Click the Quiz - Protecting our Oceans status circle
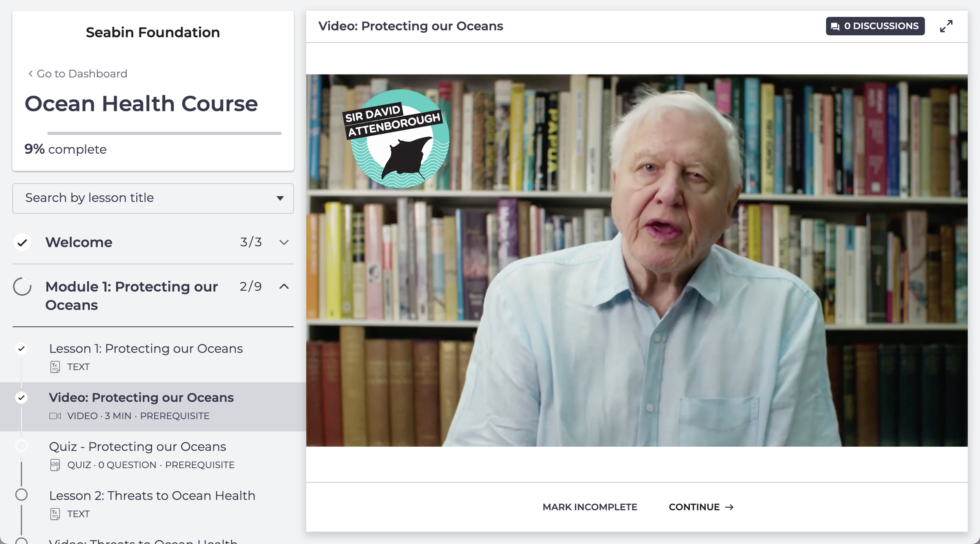This screenshot has height=544, width=980. click(x=22, y=446)
